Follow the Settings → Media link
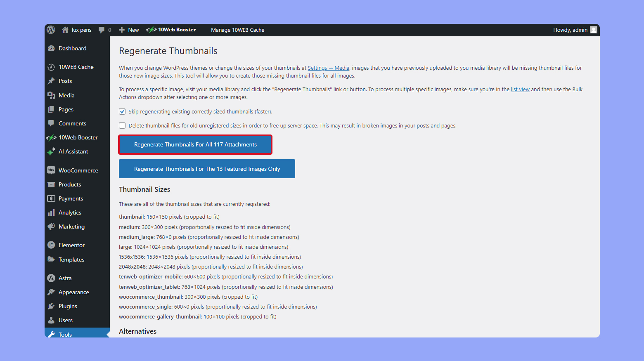This screenshot has height=361, width=644. 328,68
